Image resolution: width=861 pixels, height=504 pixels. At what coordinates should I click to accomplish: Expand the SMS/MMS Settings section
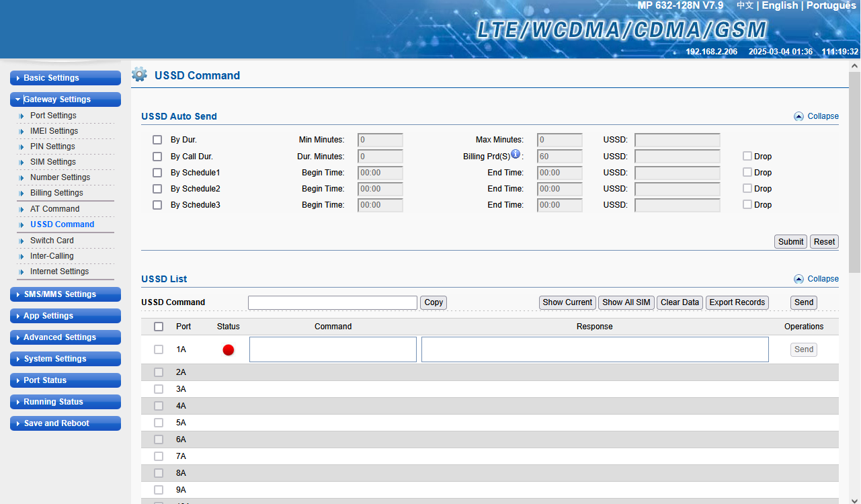click(x=65, y=294)
